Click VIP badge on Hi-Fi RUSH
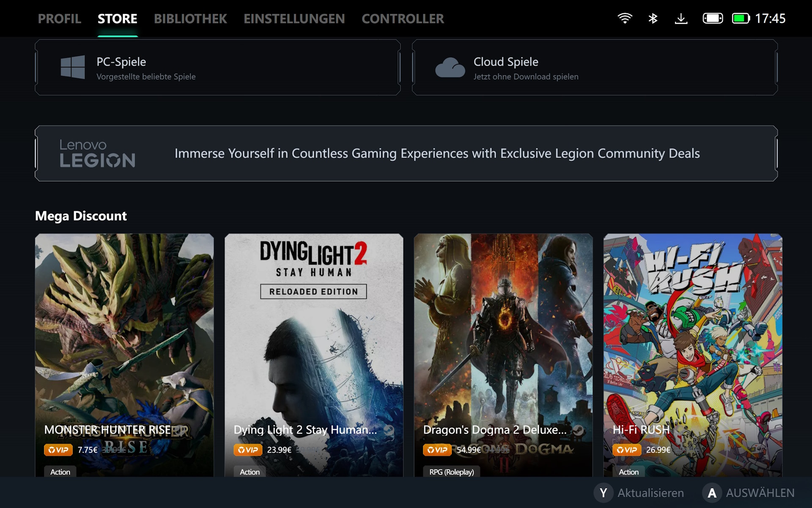 pyautogui.click(x=627, y=450)
